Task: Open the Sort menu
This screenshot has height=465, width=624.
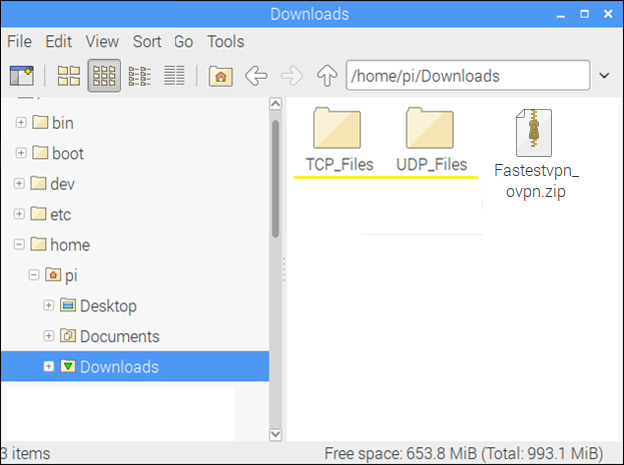Action: click(147, 41)
